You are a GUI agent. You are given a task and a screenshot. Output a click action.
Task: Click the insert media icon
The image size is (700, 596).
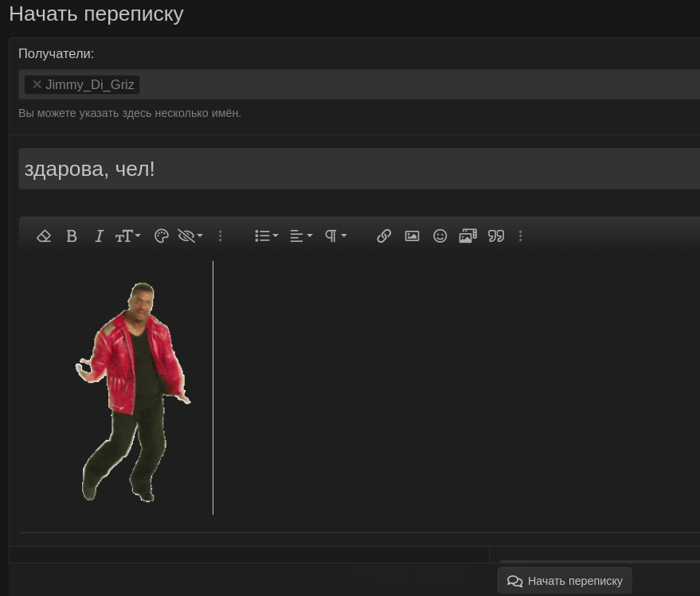pyautogui.click(x=467, y=236)
